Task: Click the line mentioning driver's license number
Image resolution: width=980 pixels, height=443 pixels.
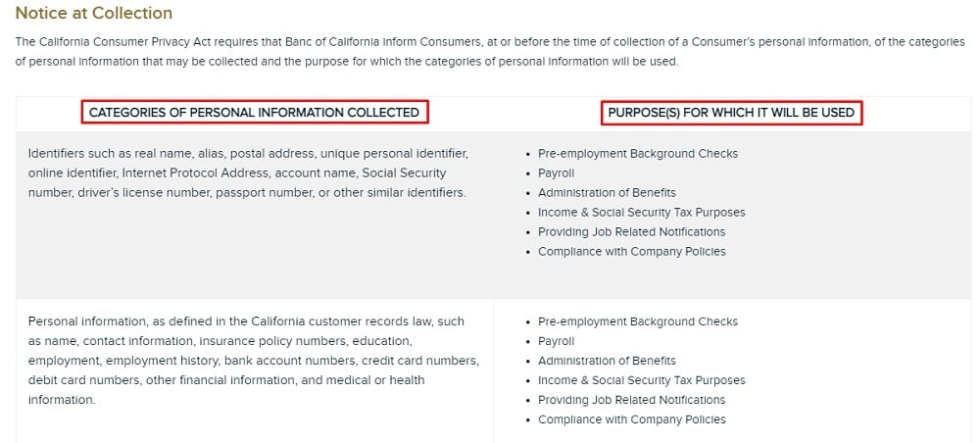Action: tap(247, 192)
